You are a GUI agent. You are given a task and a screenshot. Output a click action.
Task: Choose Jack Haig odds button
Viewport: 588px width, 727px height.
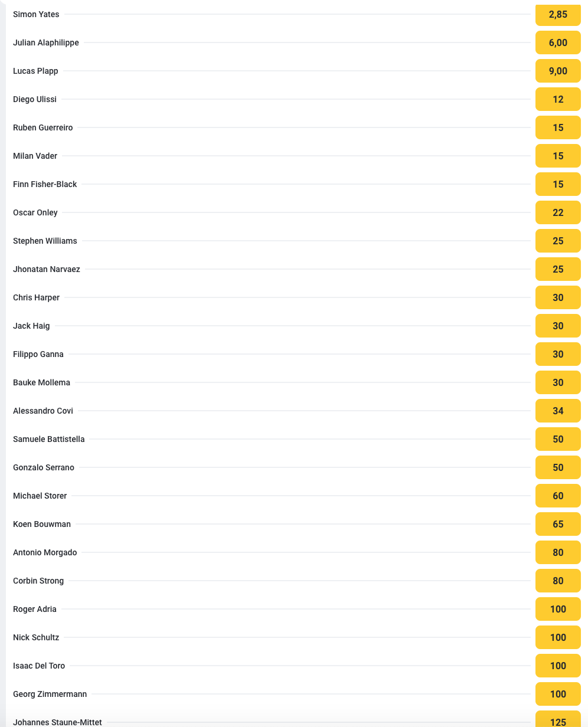click(x=558, y=326)
